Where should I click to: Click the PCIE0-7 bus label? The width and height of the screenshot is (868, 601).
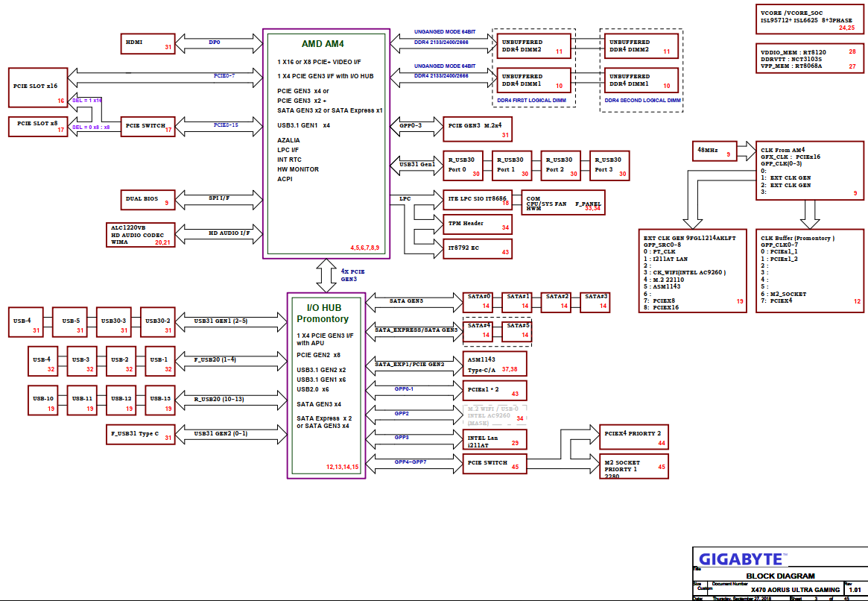(224, 76)
